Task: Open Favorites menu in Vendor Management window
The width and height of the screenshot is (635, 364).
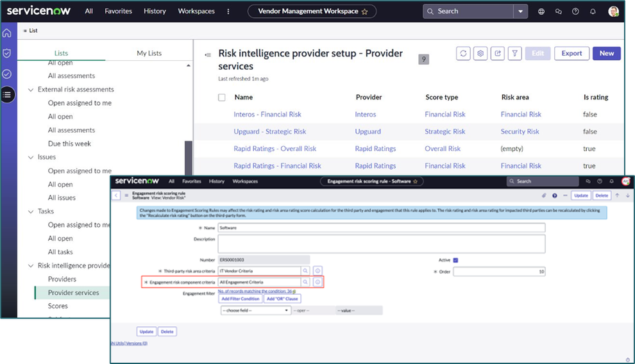Action: pos(118,12)
